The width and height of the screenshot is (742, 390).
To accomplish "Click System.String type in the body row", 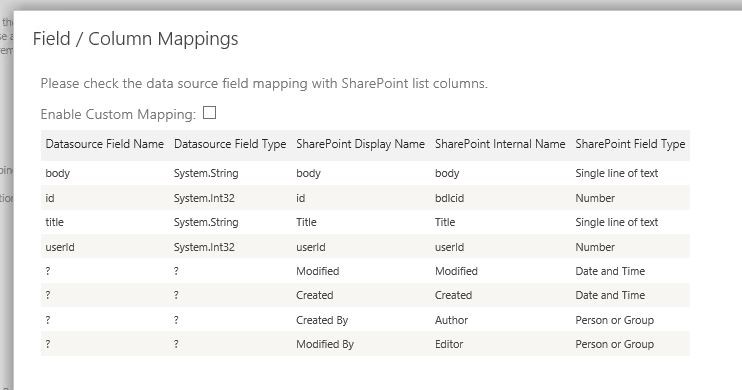I will coord(206,173).
